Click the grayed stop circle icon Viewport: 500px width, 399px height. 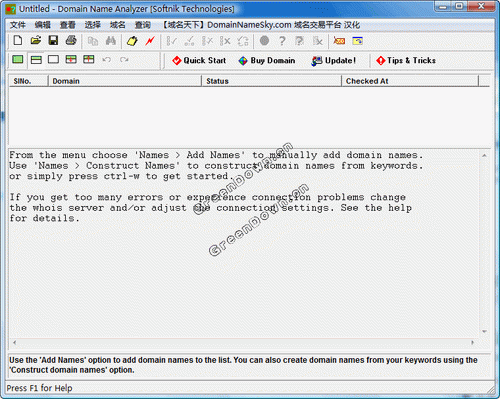click(264, 41)
